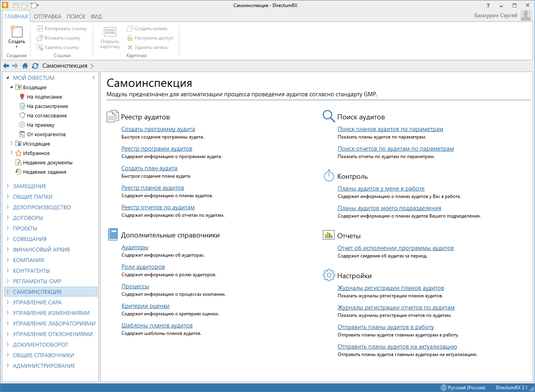Click the globe language icon in status bar
The height and width of the screenshot is (392, 535).
(443, 388)
